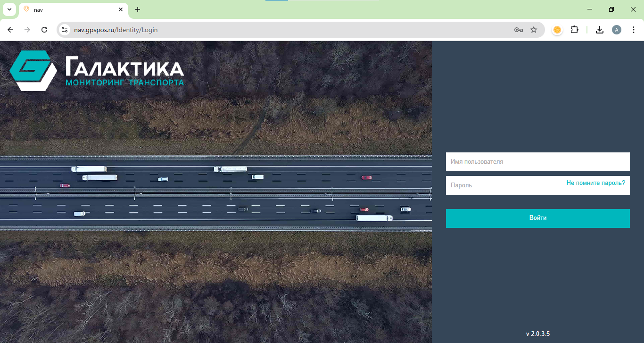Image resolution: width=644 pixels, height=343 pixels.
Task: Click the "Не помните пароль?" link
Action: point(596,183)
